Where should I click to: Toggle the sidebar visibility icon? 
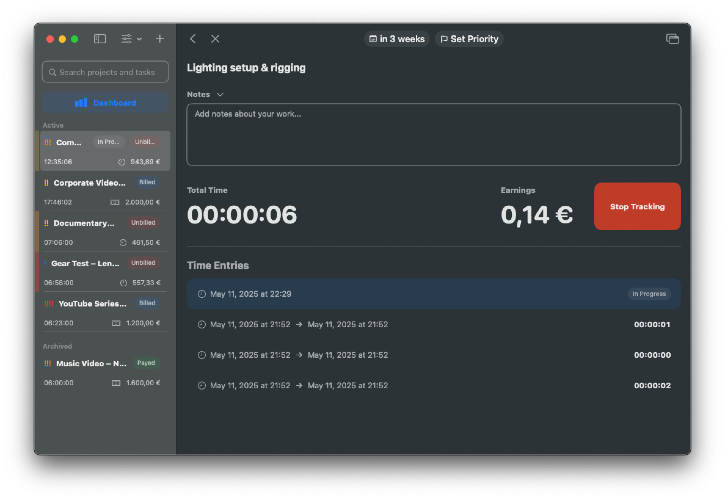tap(100, 39)
